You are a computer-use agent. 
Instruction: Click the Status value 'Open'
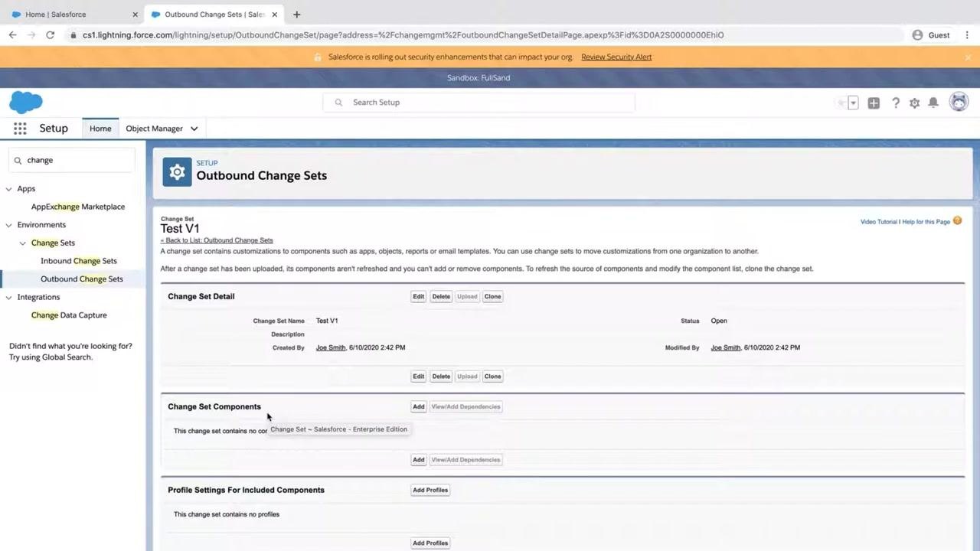(719, 321)
